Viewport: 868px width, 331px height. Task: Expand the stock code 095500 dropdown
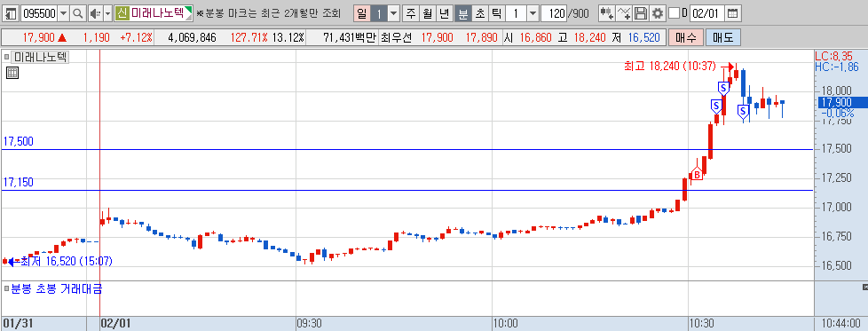click(x=63, y=13)
